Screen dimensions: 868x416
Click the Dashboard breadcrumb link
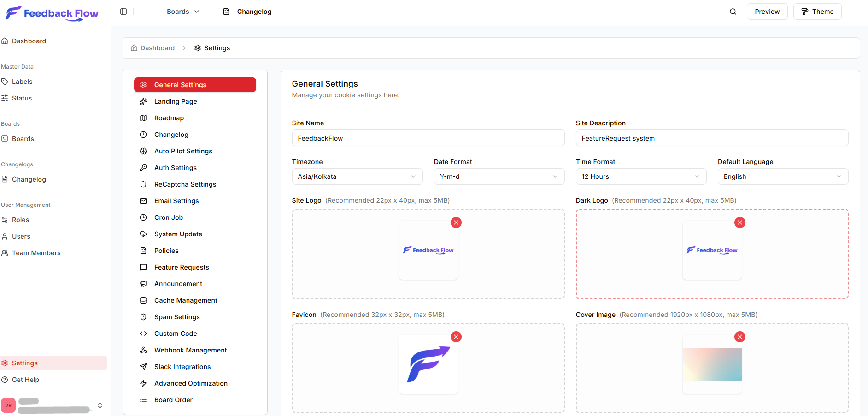coord(157,48)
